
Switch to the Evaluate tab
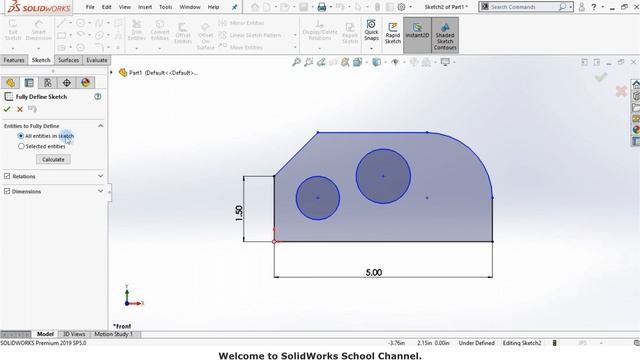(97, 60)
